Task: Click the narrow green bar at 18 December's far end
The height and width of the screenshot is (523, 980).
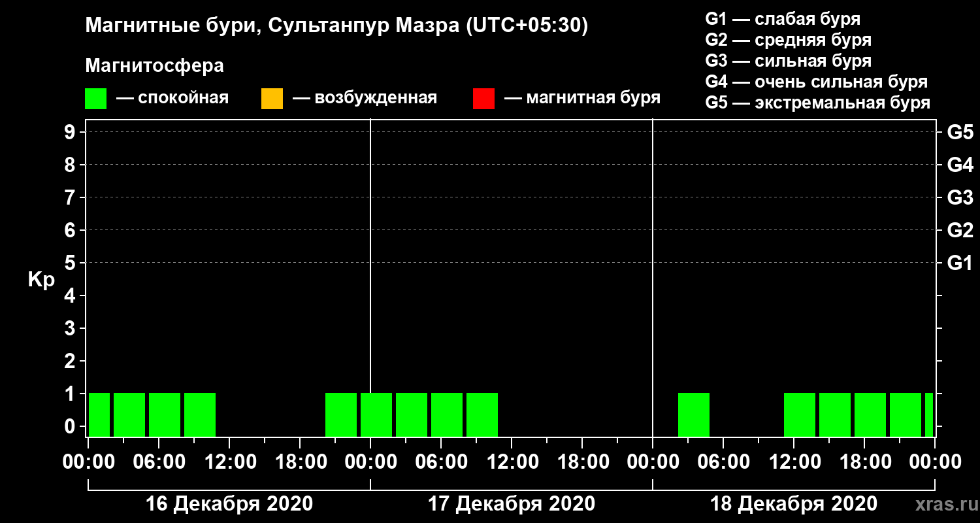Action: 929,414
